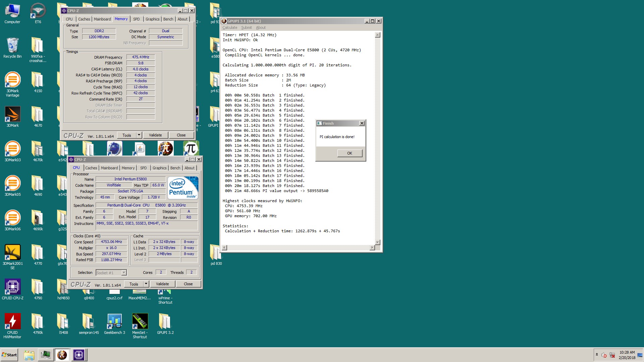The height and width of the screenshot is (362, 644).
Task: Click Tools button in lower CPU-Z
Action: (x=134, y=284)
